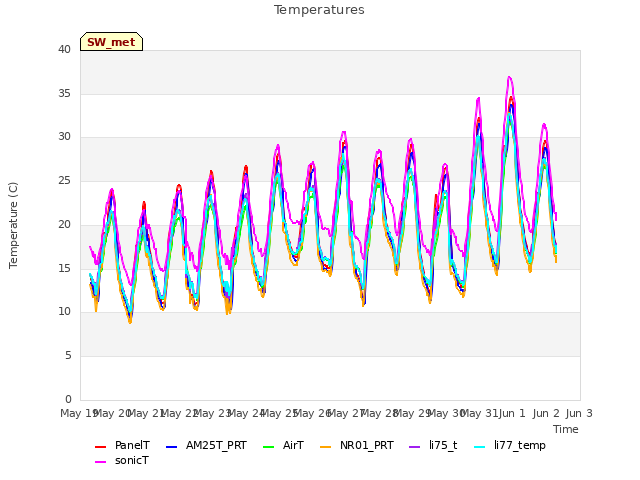
Task: Click the Temperature (C) axis title
Action: click(x=13, y=225)
